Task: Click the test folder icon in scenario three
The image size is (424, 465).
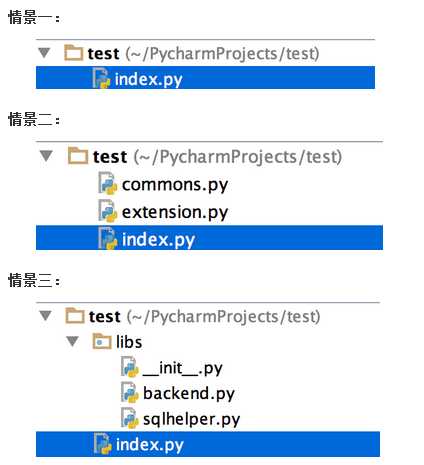Action: tap(75, 316)
